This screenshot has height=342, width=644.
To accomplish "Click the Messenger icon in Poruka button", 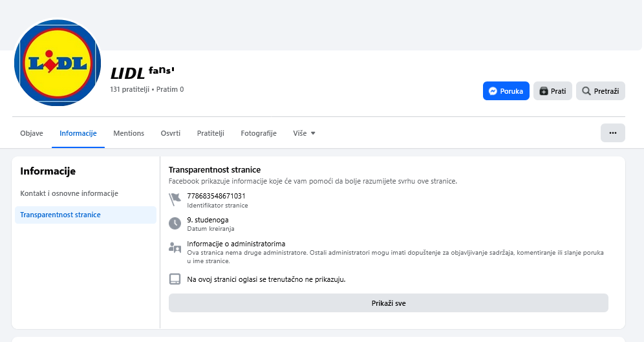I will (x=493, y=91).
